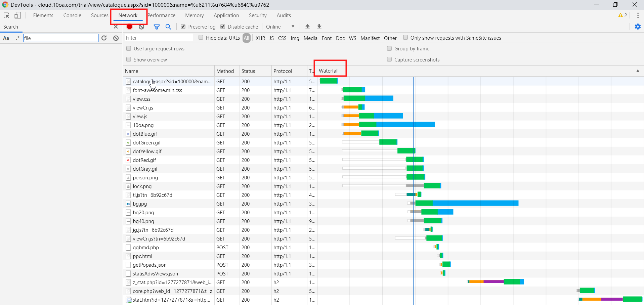This screenshot has height=305, width=644.
Task: Filter requests by Font
Action: 327,38
